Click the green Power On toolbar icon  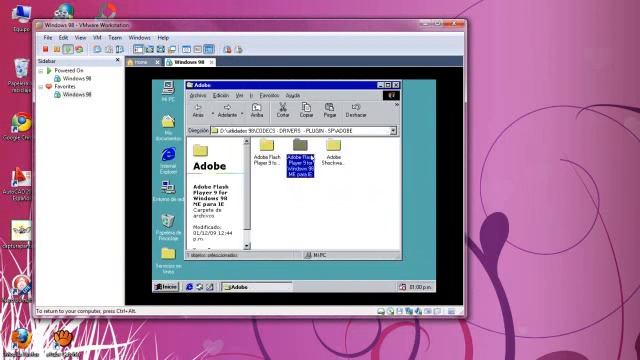tap(68, 49)
